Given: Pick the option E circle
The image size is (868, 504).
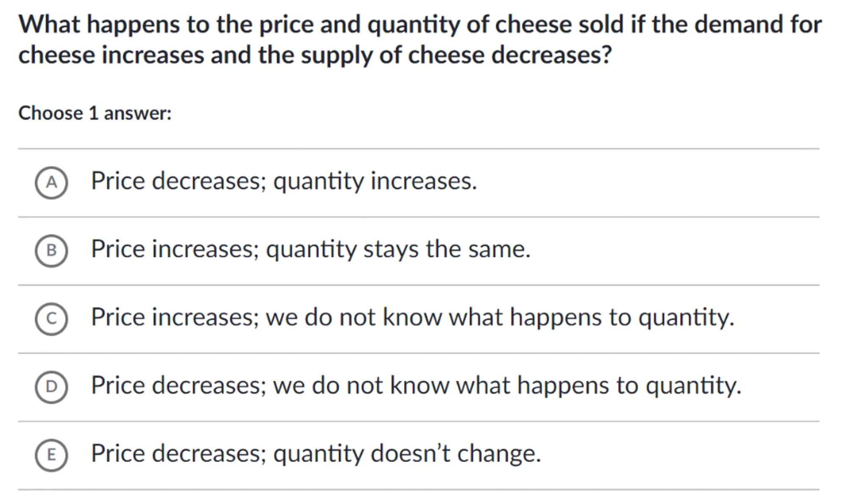Looking at the screenshot, I should (51, 455).
